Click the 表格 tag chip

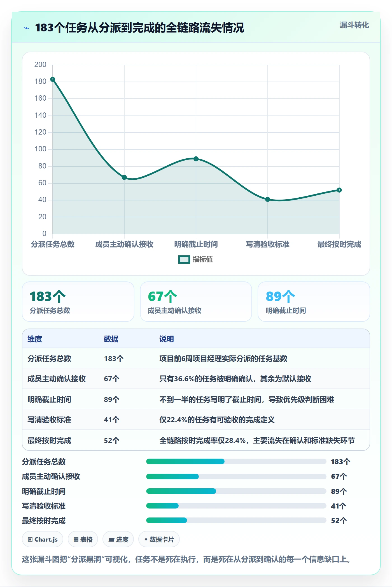coord(83,539)
